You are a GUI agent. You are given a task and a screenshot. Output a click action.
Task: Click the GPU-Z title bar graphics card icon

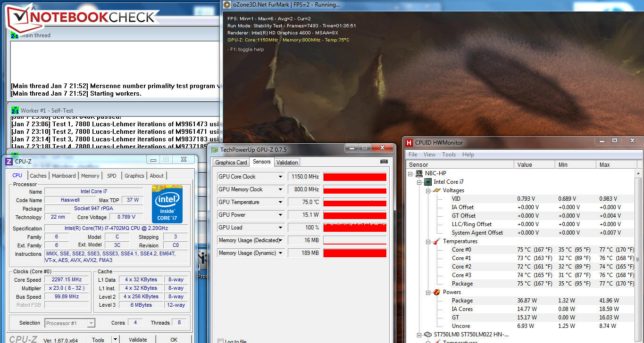click(x=215, y=150)
